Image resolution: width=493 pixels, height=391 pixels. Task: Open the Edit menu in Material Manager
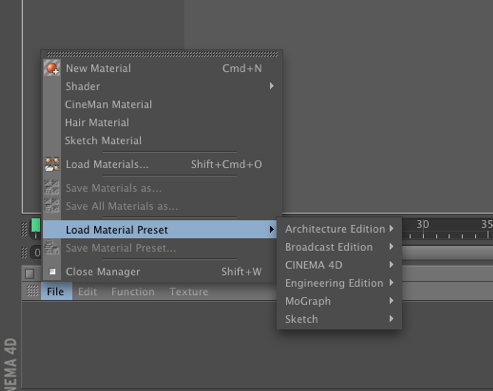point(87,292)
